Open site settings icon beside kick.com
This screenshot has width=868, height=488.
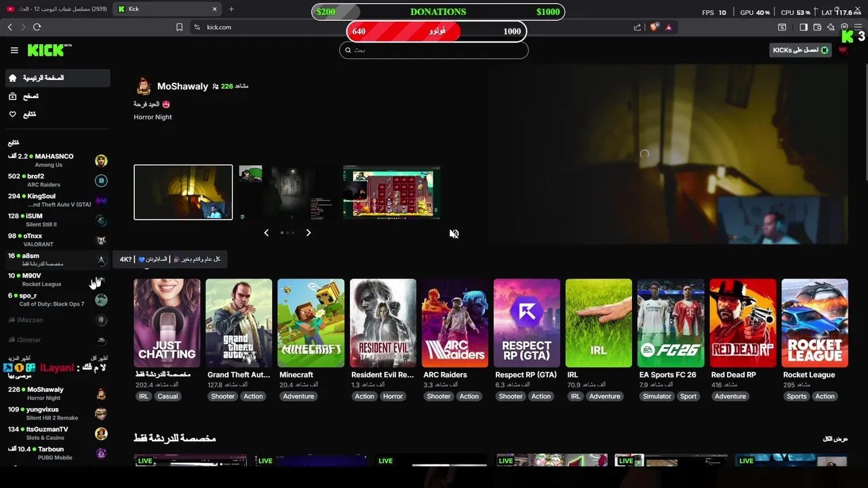tap(197, 27)
